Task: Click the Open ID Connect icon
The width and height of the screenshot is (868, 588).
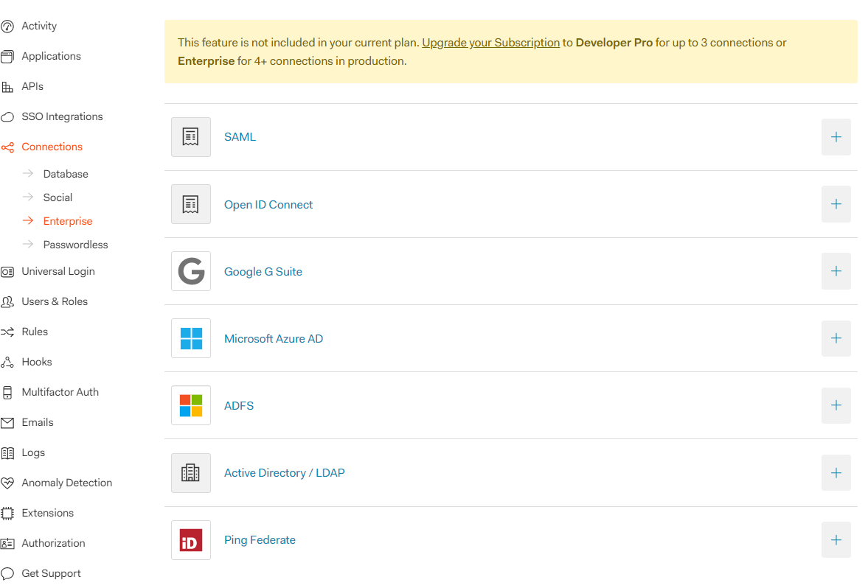Action: pyautogui.click(x=191, y=204)
